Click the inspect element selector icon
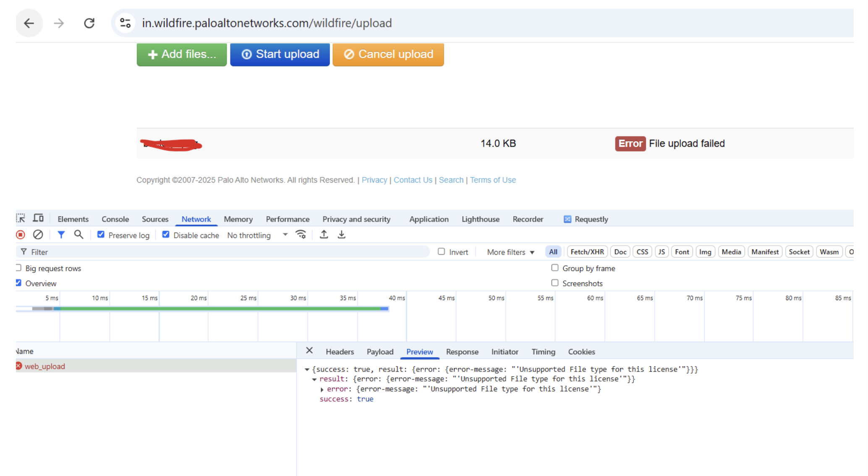 tap(21, 218)
